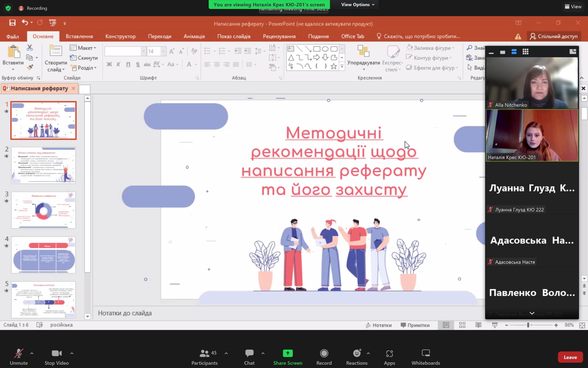The width and height of the screenshot is (588, 368).
Task: Stop Video in Zoom toolbar
Action: click(57, 357)
